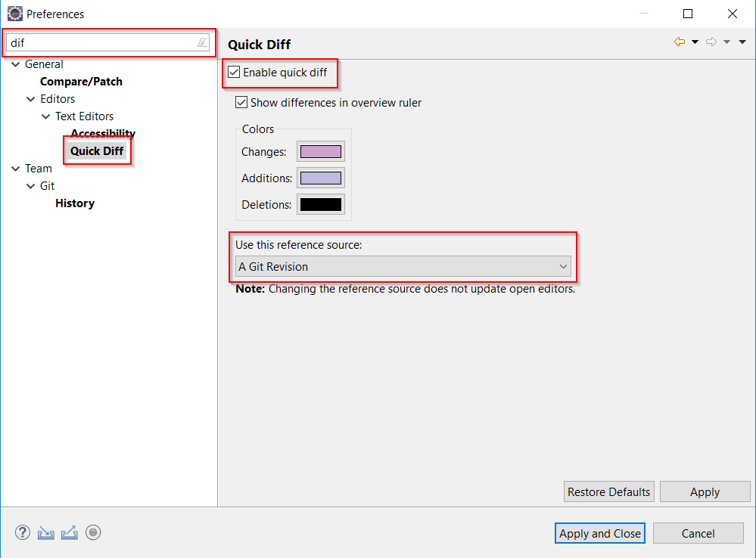Select Compare/Patch in the preferences tree

(81, 82)
